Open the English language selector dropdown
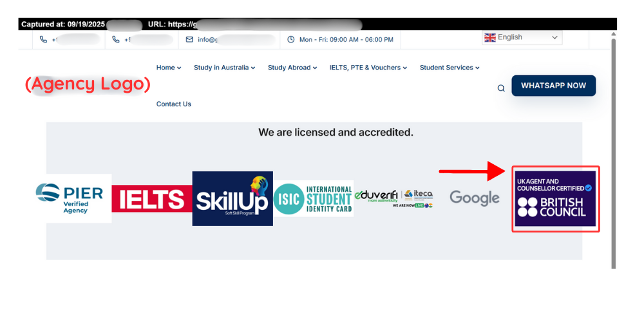 pos(522,37)
